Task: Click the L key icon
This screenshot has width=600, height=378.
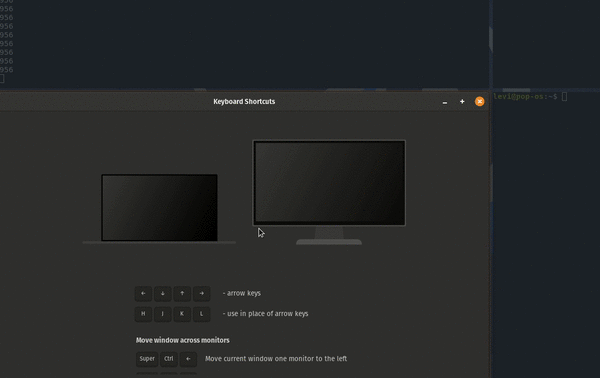Action: pyautogui.click(x=202, y=314)
